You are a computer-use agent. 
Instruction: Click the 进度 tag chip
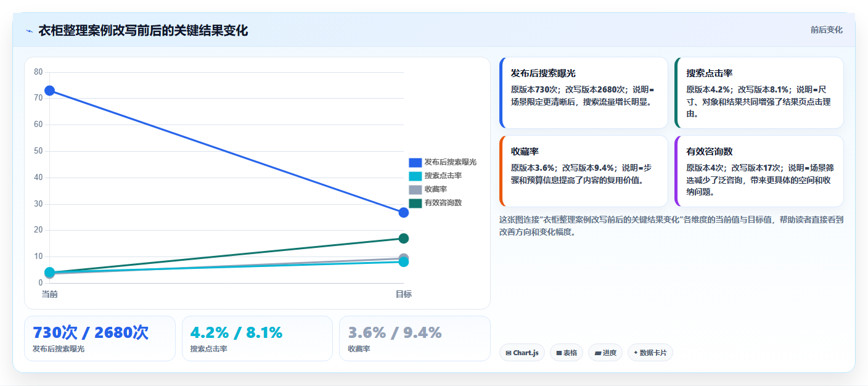pyautogui.click(x=605, y=353)
